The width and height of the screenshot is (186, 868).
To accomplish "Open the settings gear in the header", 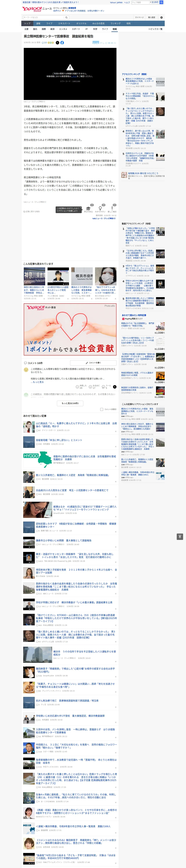I will 161,18.
